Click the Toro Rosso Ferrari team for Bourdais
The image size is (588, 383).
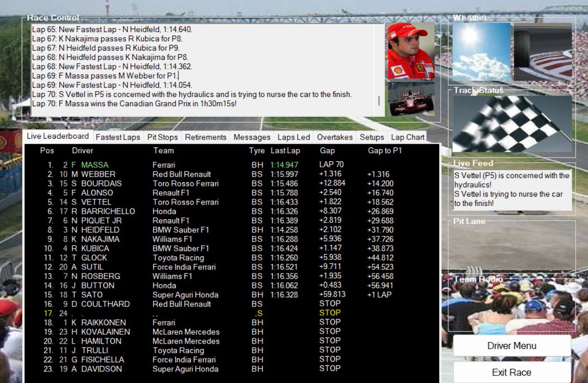tap(186, 183)
